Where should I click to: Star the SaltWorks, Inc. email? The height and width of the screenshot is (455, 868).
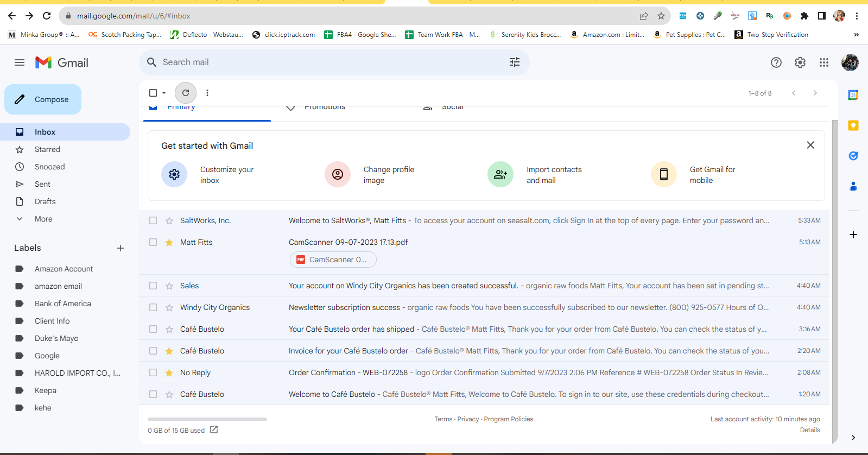(x=169, y=220)
